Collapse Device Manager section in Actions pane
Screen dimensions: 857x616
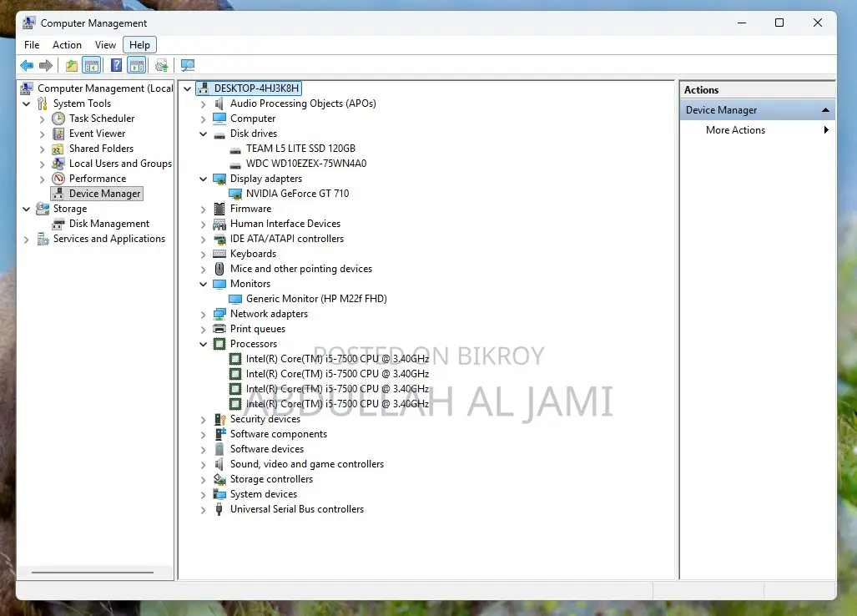point(825,110)
